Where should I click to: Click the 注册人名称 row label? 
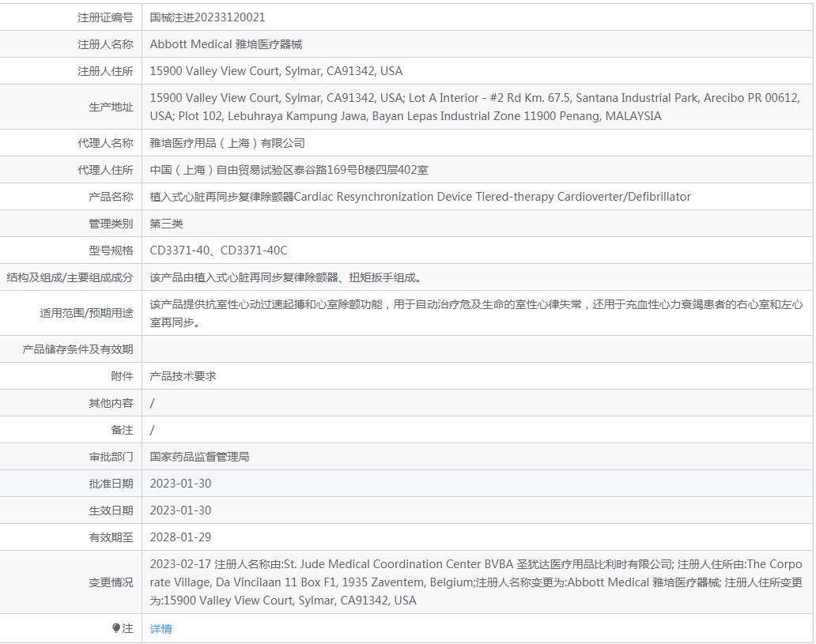[x=106, y=44]
